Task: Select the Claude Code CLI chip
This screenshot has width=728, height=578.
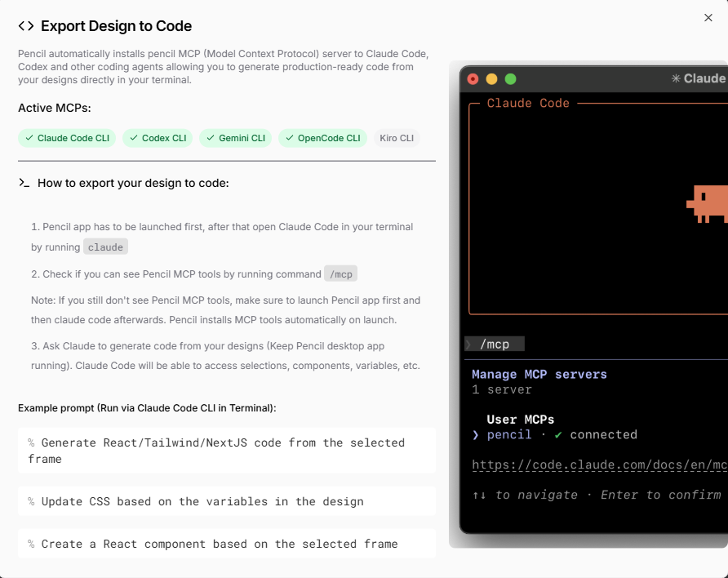Action: tap(67, 138)
